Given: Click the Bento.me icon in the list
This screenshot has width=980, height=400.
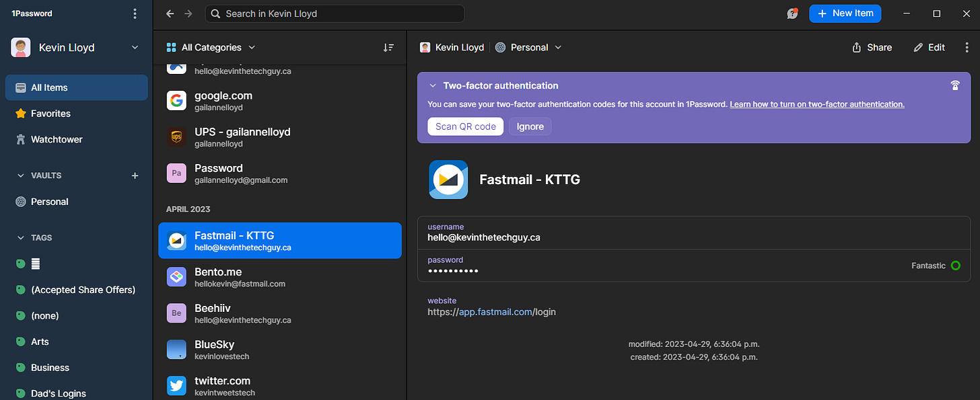Looking at the screenshot, I should click(x=176, y=277).
